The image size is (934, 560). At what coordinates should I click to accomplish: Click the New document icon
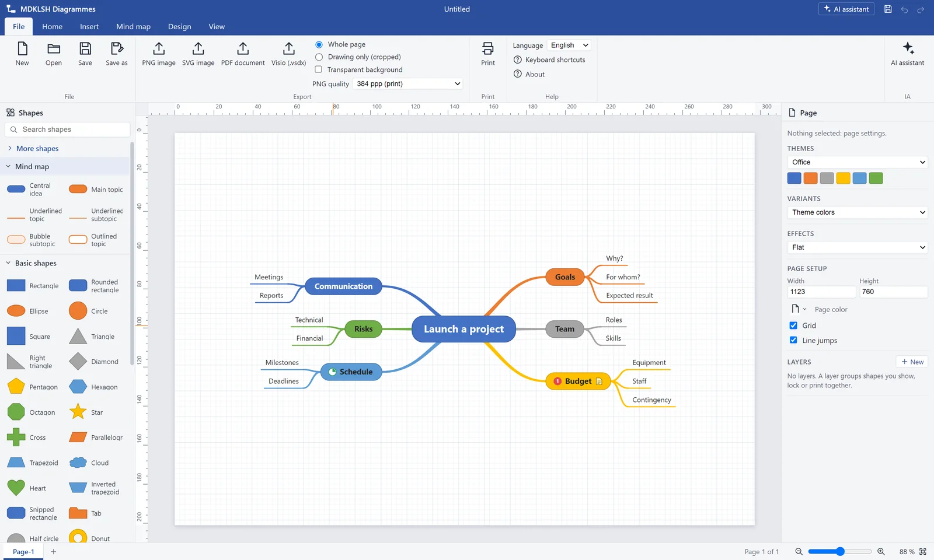pos(22,48)
